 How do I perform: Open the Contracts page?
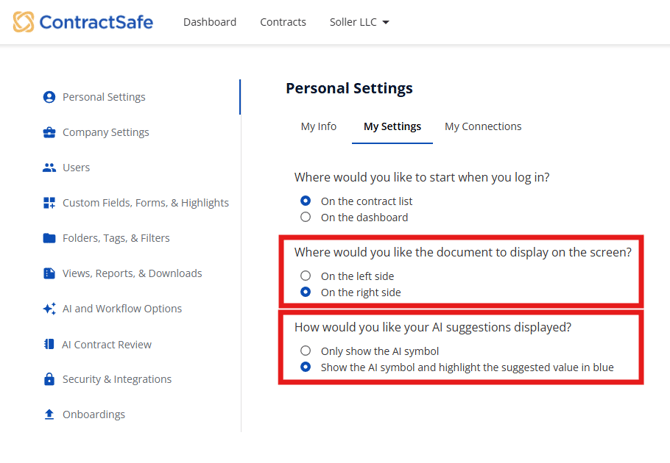pyautogui.click(x=283, y=22)
